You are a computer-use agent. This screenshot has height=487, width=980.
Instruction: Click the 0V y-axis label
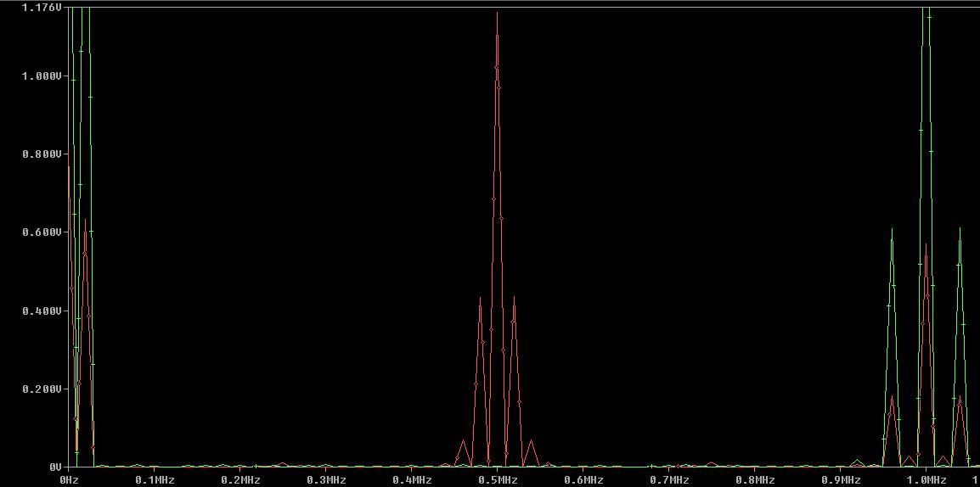56,467
